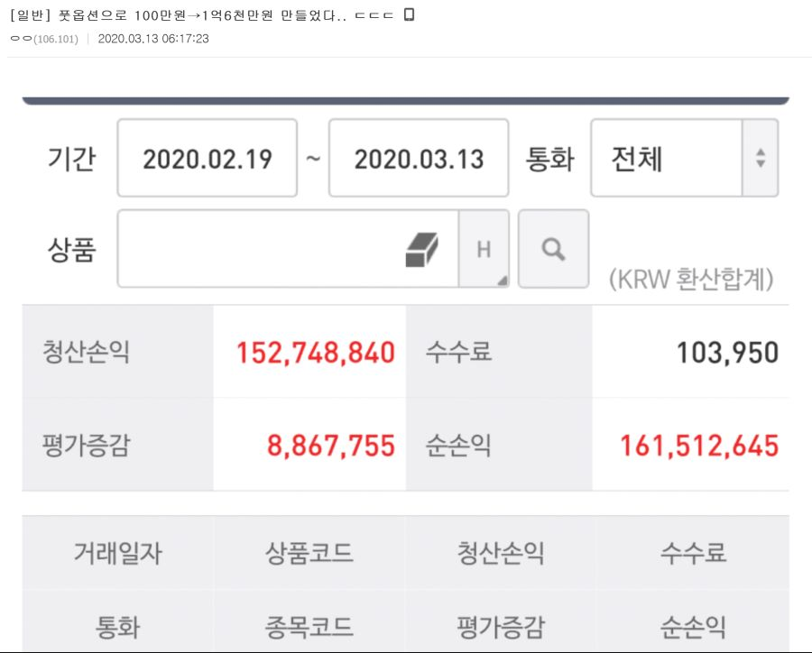
Task: Click the (KRW 환산합계) label
Action: point(691,279)
